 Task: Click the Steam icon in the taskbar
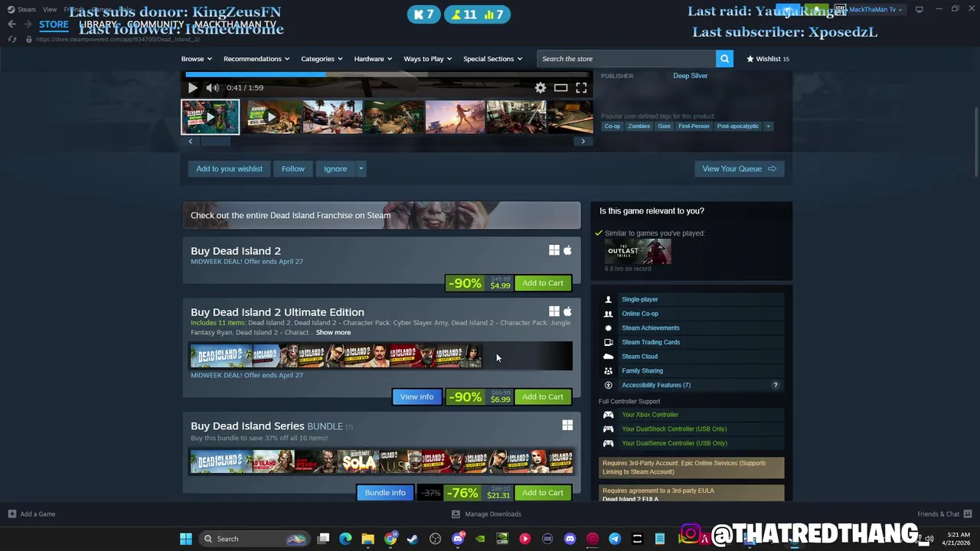(413, 539)
